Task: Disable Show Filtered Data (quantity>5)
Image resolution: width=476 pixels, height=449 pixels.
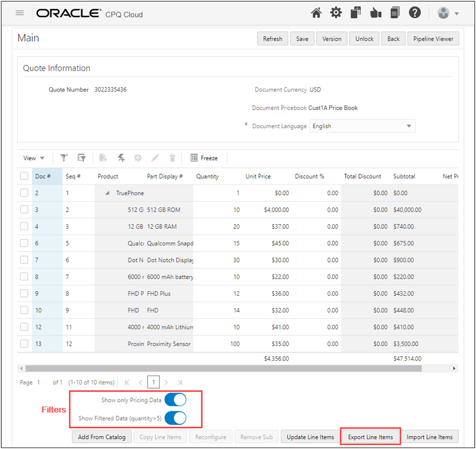Action: click(175, 418)
